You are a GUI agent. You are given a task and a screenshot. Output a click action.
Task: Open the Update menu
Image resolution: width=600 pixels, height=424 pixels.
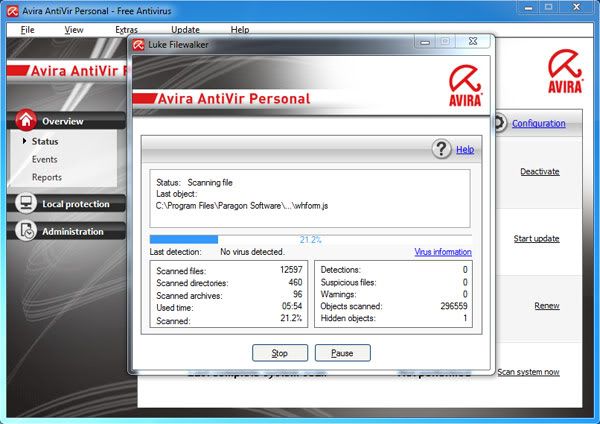pyautogui.click(x=185, y=30)
